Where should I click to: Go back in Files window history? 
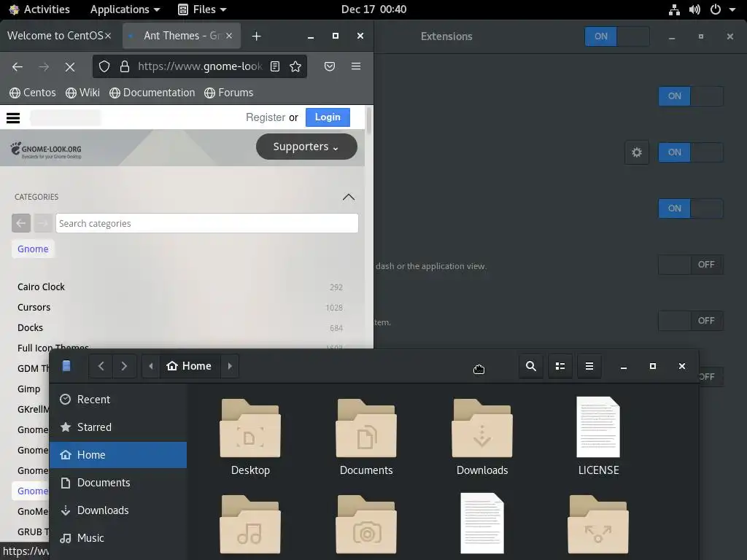pos(101,366)
